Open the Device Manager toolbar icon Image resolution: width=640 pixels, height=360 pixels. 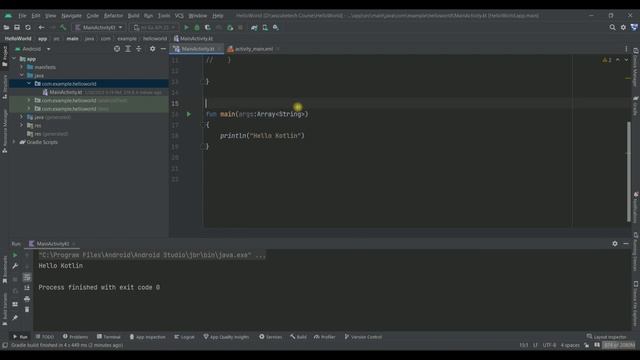[x=265, y=27]
